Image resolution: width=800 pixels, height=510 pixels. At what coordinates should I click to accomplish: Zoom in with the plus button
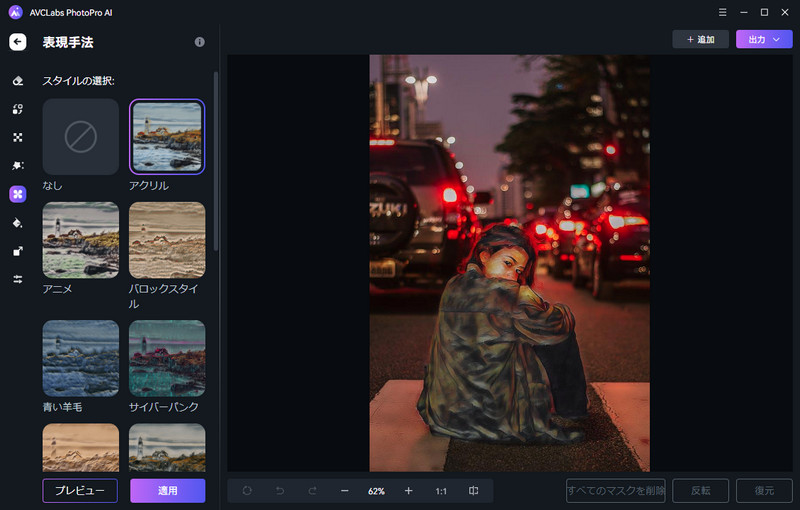[409, 491]
